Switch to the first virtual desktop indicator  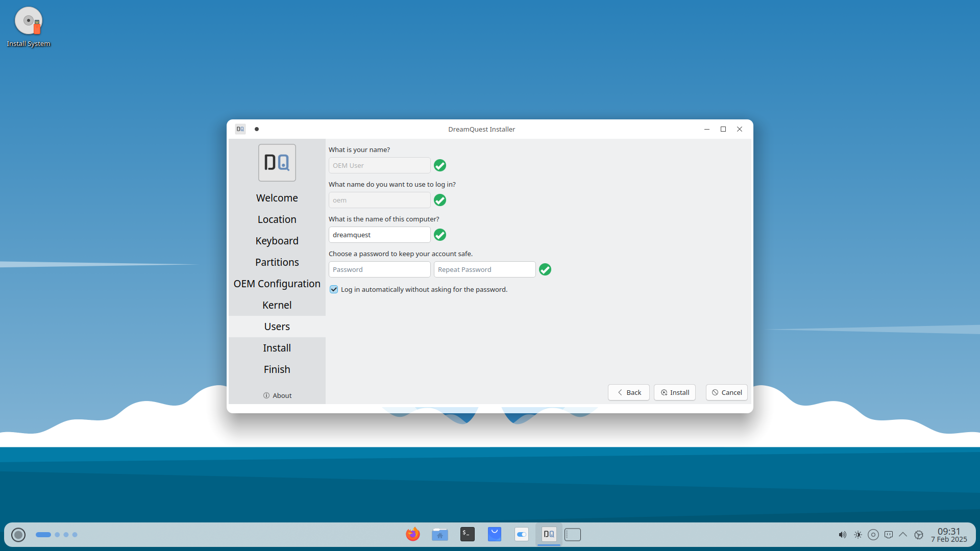tap(43, 535)
